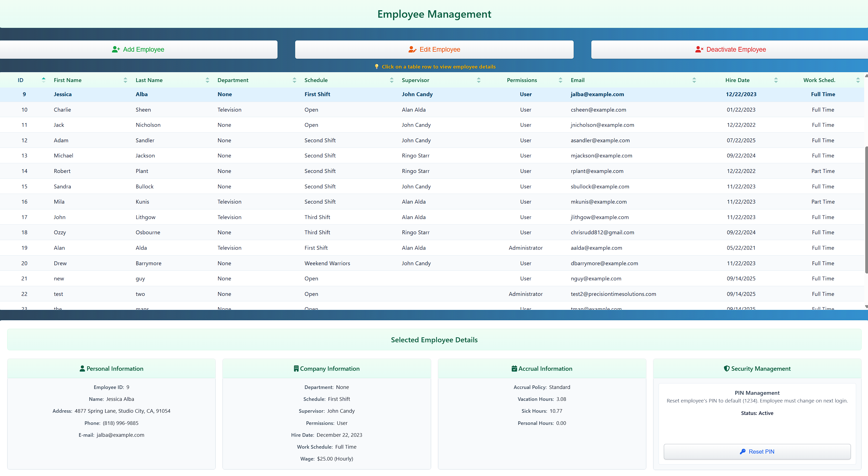Expand the Schedule column sort control
868x476 pixels.
tap(391, 80)
